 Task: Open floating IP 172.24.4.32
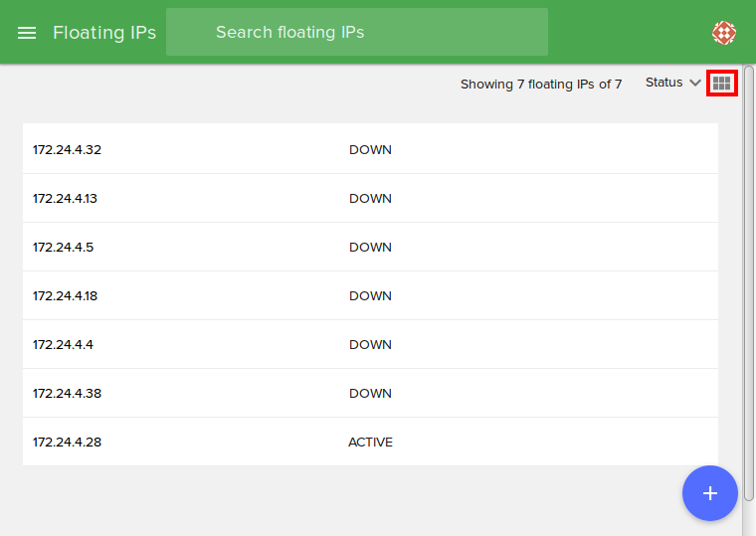click(68, 150)
